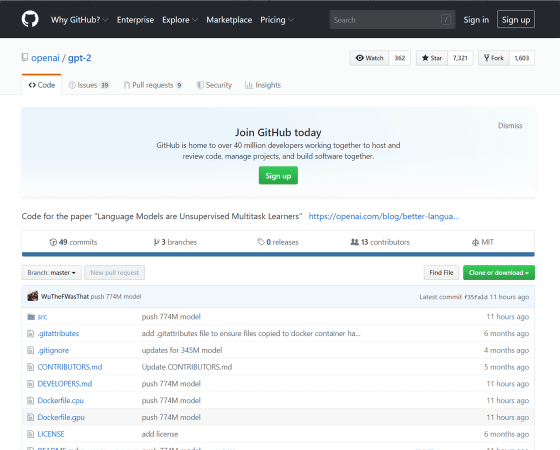Image resolution: width=560 pixels, height=450 pixels.
Task: Click the green Sign up banner button
Action: pos(278,176)
